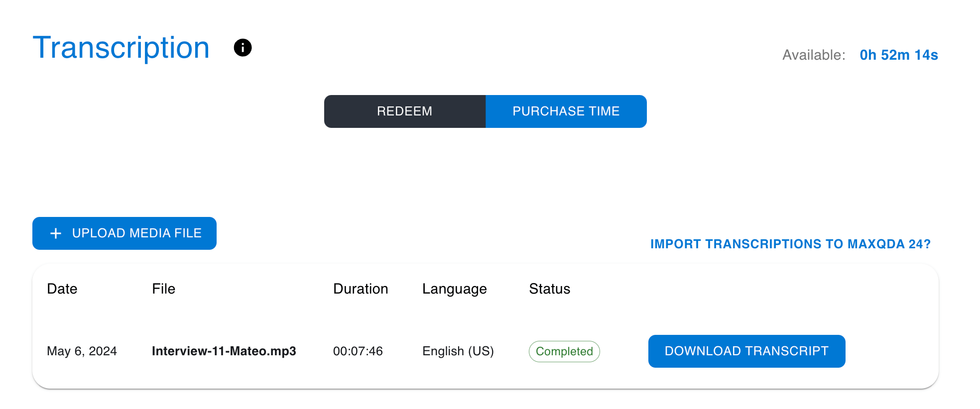The height and width of the screenshot is (409, 980).
Task: Click available time 0h 52m 14s
Action: [899, 55]
